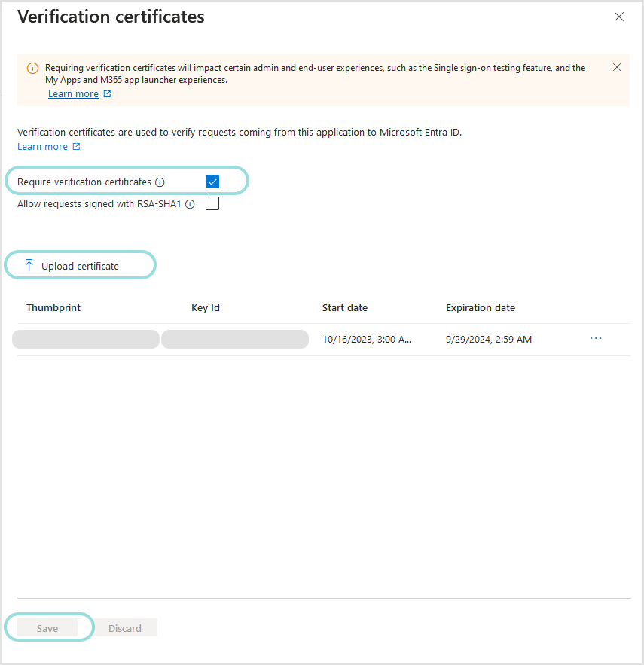
Task: Click the external link icon beside lower Learn more
Action: click(78, 146)
